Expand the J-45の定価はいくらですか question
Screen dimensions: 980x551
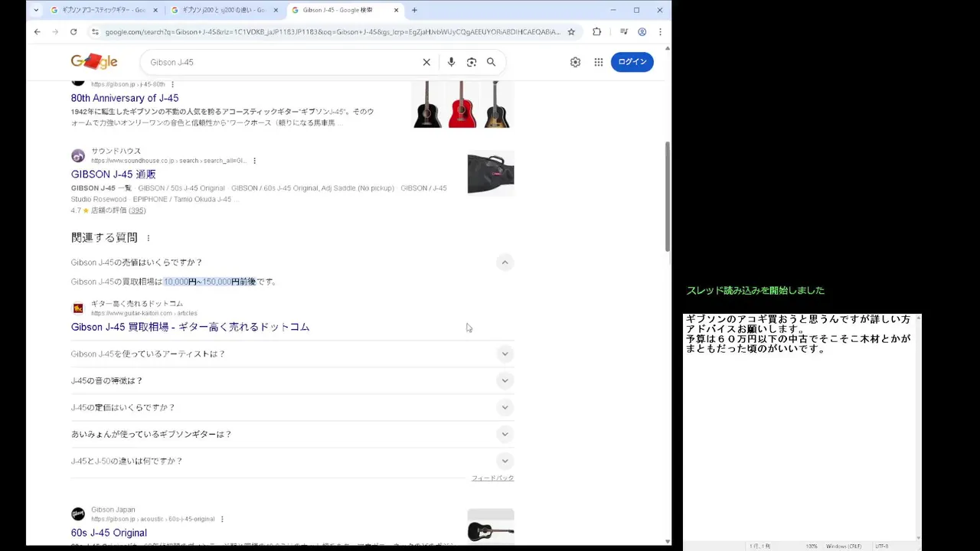click(x=505, y=407)
